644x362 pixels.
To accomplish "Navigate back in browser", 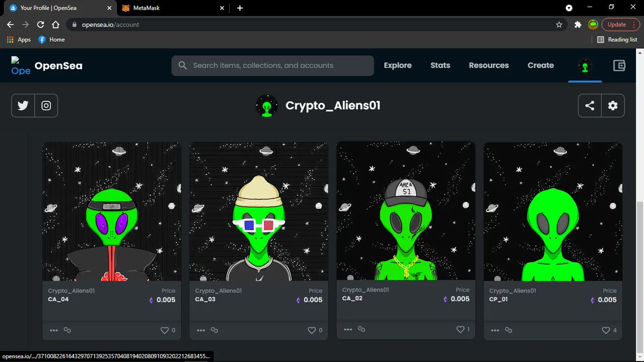I will click(x=10, y=25).
